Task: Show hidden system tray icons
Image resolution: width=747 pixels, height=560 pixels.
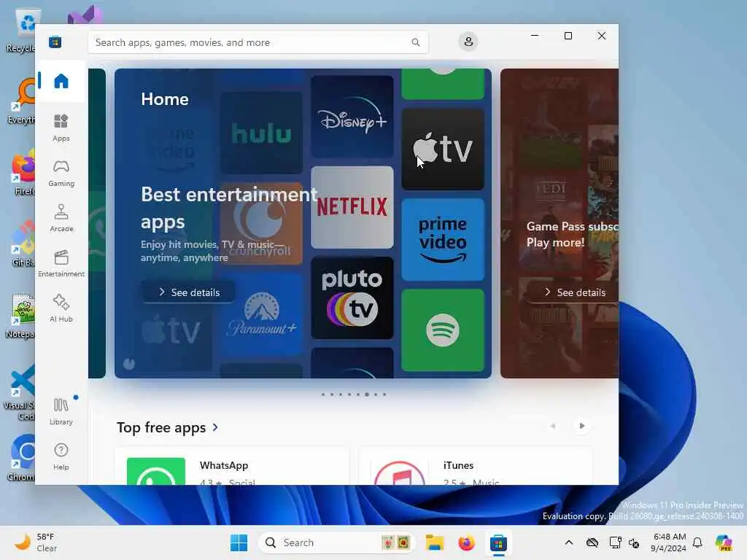Action: 569,542
